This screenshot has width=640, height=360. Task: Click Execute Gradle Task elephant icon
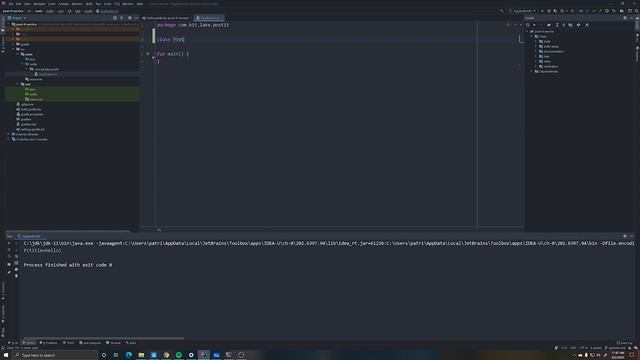549,25
